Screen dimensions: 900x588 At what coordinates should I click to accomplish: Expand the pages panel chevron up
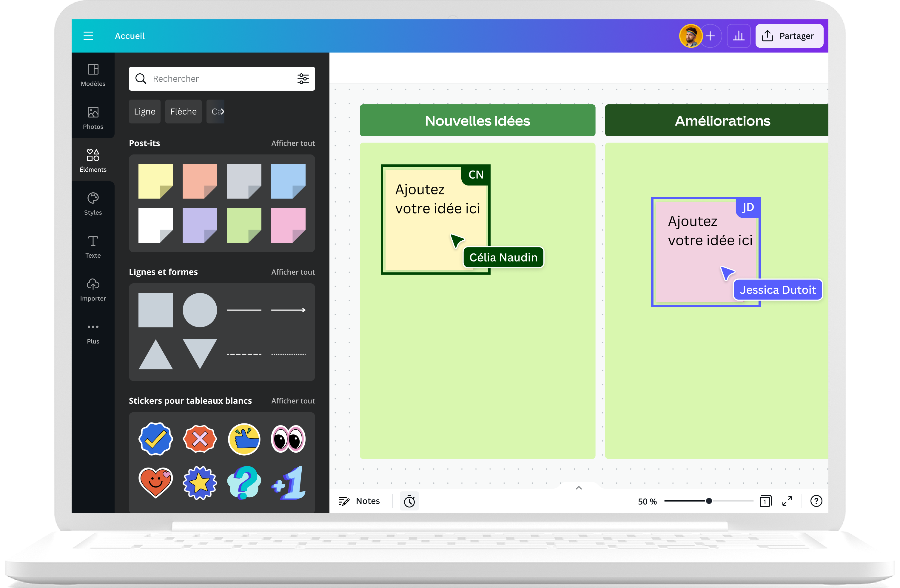[579, 488]
